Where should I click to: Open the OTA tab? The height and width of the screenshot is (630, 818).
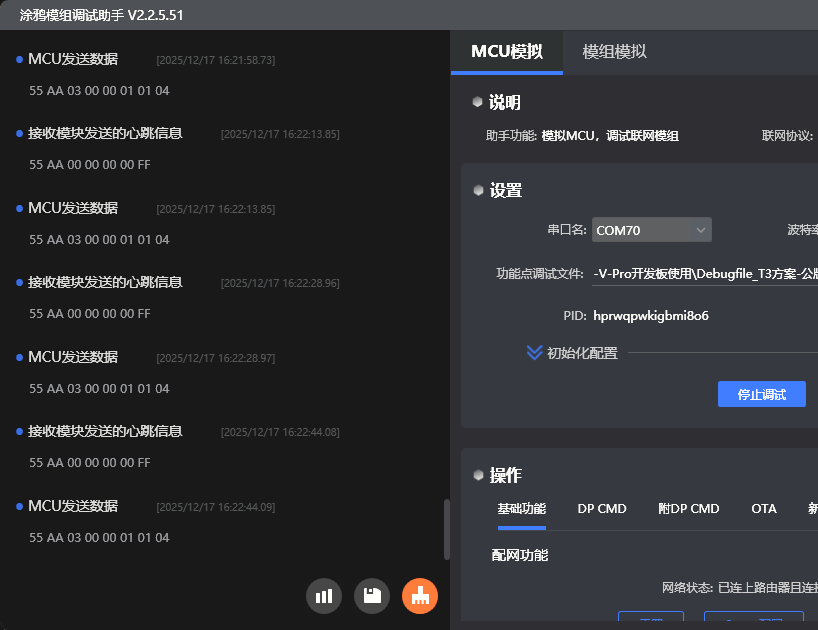pyautogui.click(x=764, y=509)
